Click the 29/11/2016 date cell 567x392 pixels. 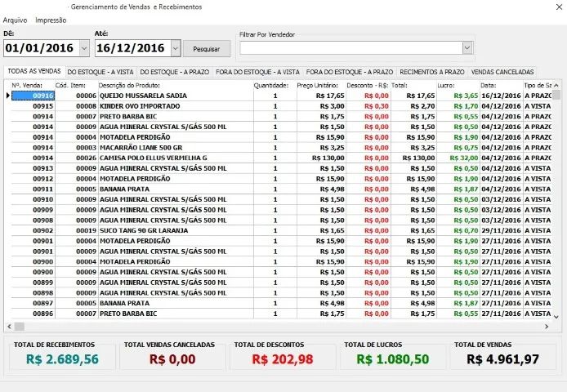point(502,230)
